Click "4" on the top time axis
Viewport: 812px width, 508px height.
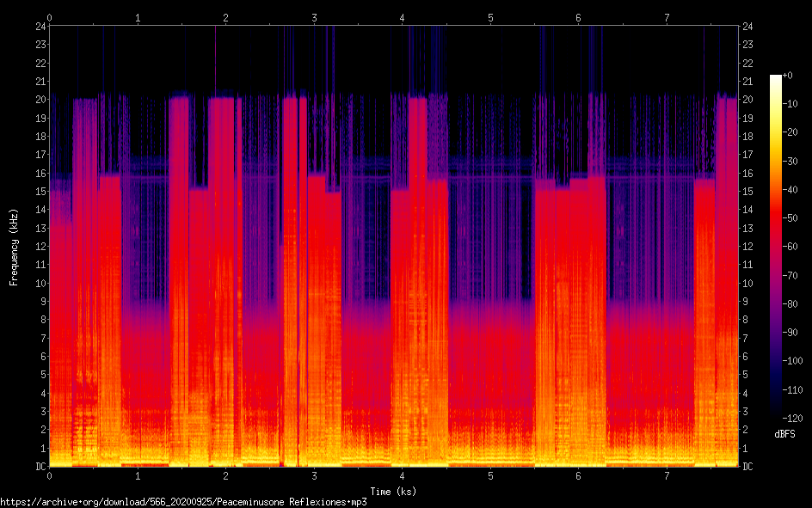[x=403, y=18]
